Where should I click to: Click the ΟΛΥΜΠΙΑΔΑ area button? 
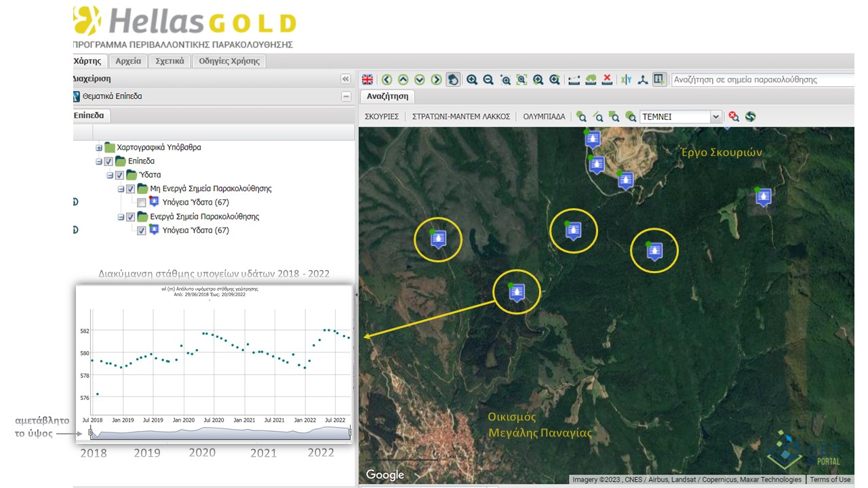pos(544,117)
